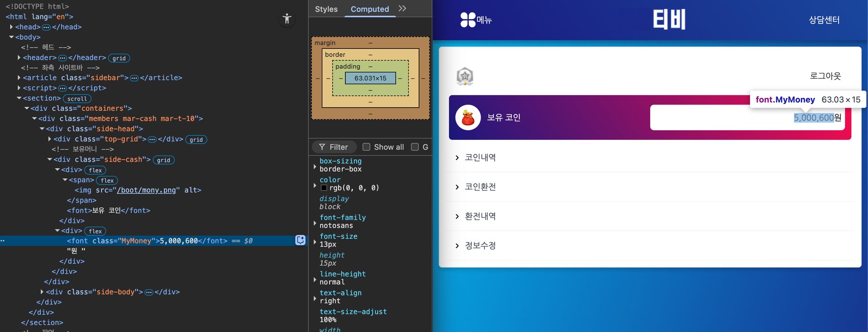The width and height of the screenshot is (868, 332).
Task: Toggle the side-cash grid badge
Action: click(x=164, y=160)
